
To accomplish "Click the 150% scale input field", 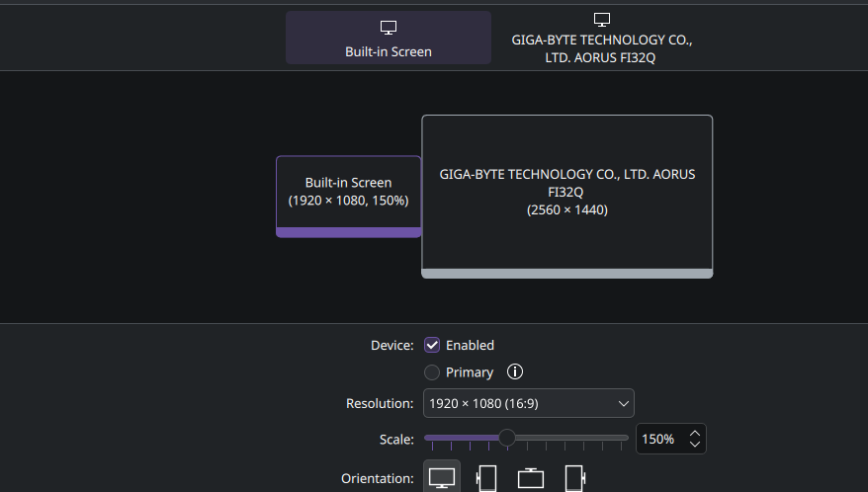I will (x=662, y=439).
